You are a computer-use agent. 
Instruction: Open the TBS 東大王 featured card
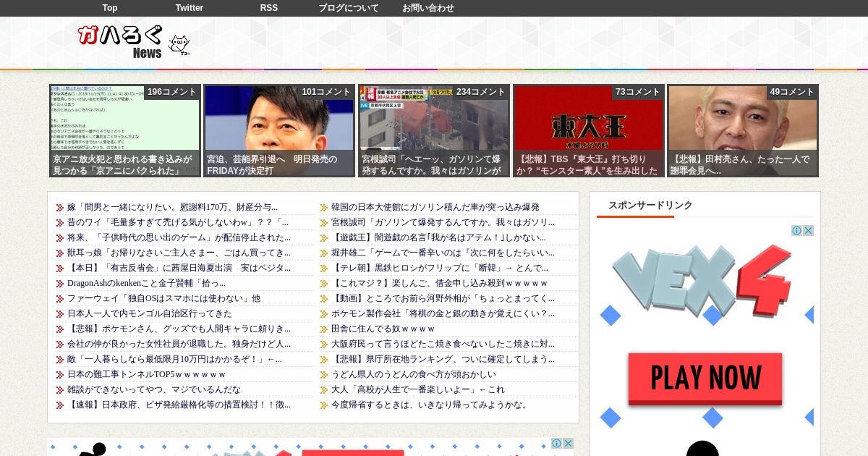[x=588, y=130]
